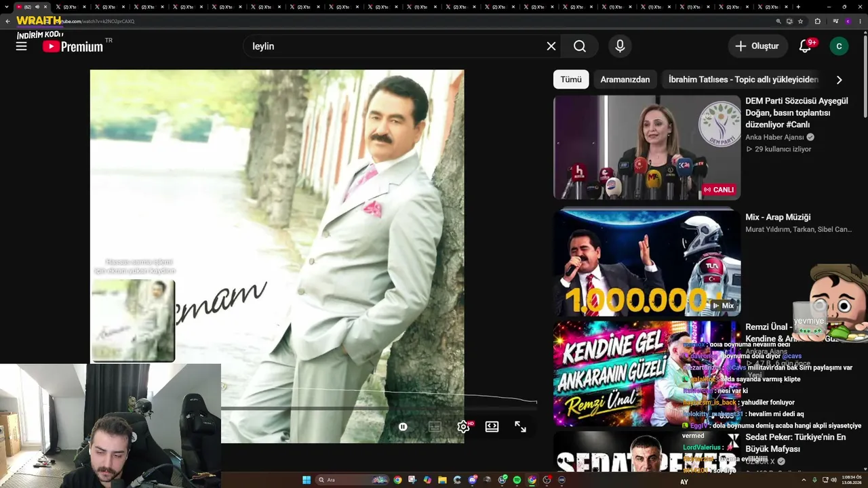Click the magnifier search button
This screenshot has height=488, width=868.
click(x=580, y=46)
